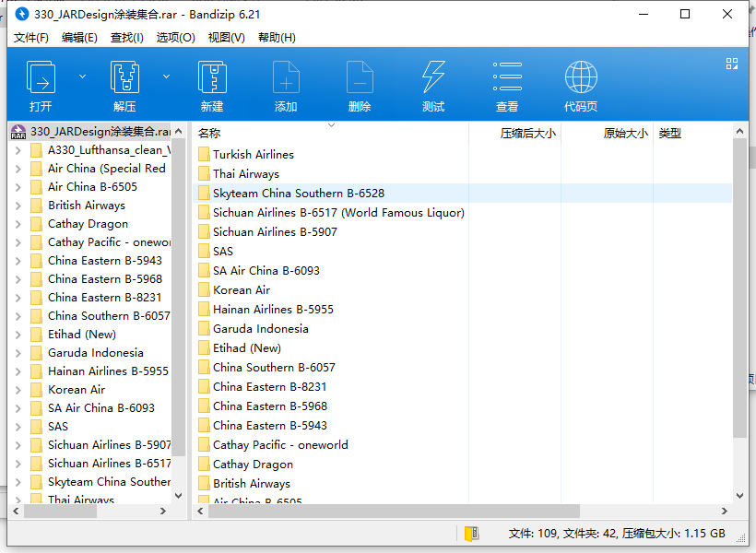The width and height of the screenshot is (756, 553).
Task: Open the 查找(I) menu
Action: click(127, 38)
